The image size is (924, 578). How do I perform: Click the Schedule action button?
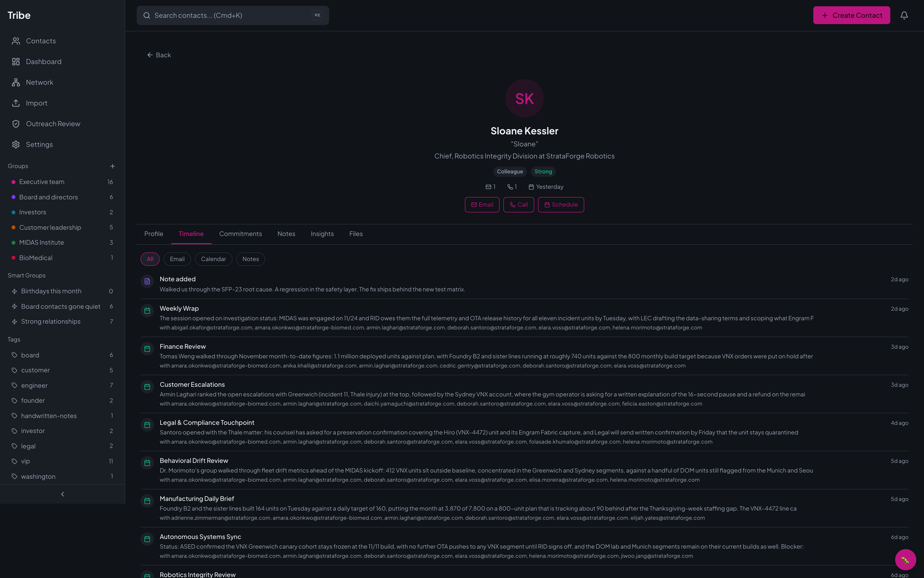[561, 205]
